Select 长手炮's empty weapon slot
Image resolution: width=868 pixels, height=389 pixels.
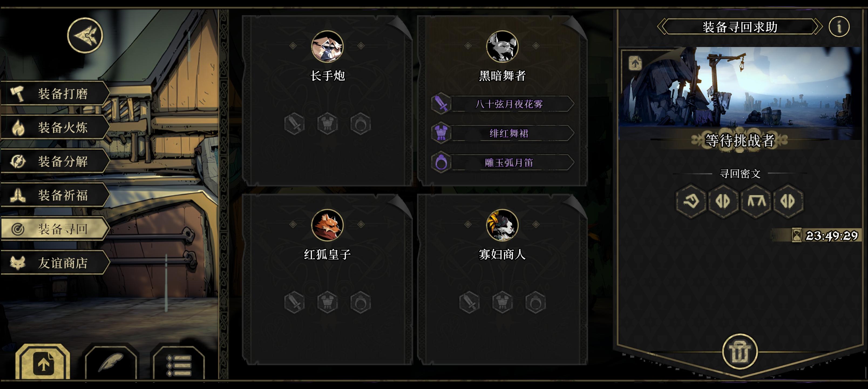(294, 124)
